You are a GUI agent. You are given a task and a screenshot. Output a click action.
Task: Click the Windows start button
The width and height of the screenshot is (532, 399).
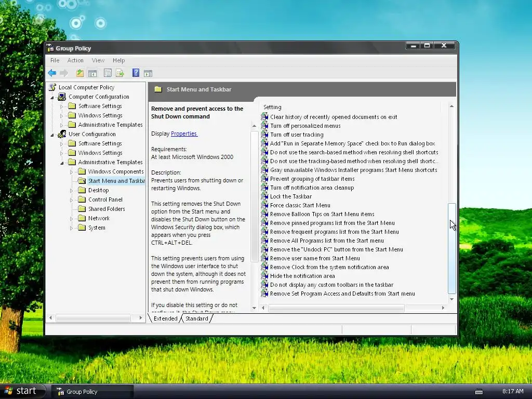click(x=22, y=391)
